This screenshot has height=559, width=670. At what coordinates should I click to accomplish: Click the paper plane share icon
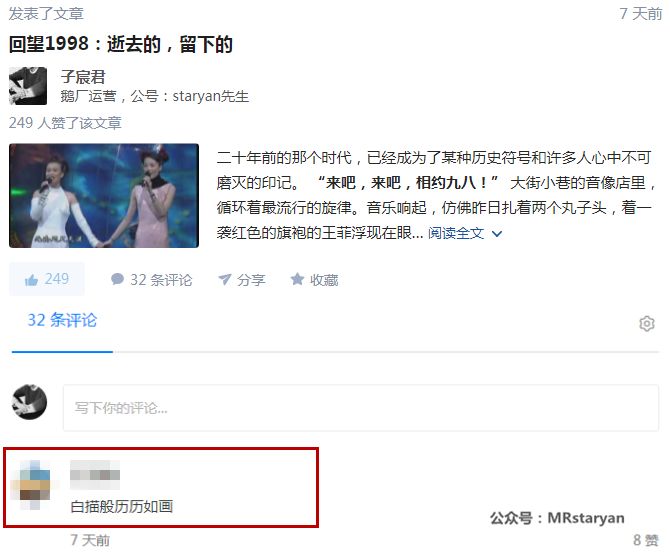tap(225, 280)
